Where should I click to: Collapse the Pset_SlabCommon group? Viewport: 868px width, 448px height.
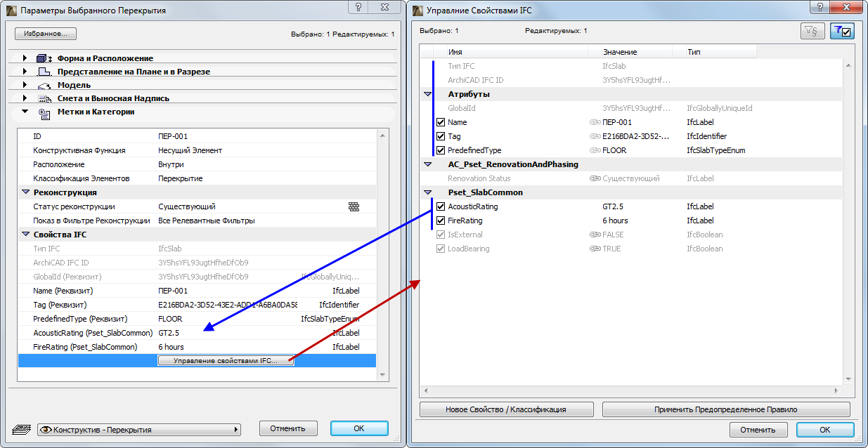click(427, 192)
